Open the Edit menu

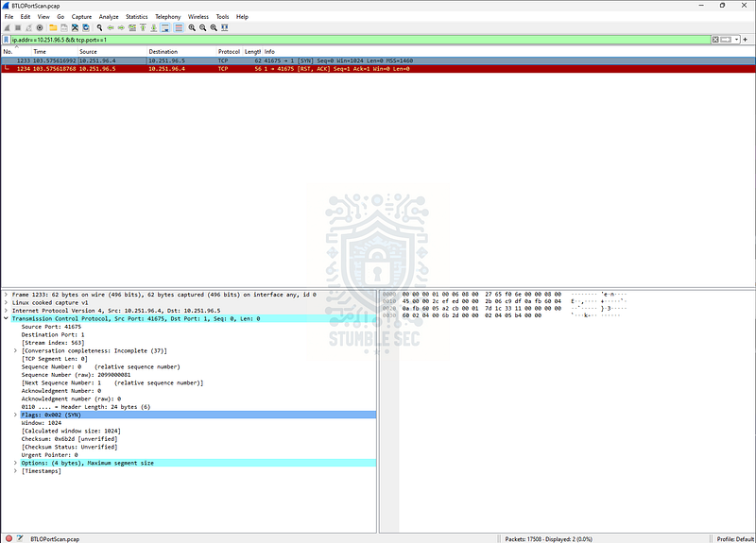tap(26, 16)
